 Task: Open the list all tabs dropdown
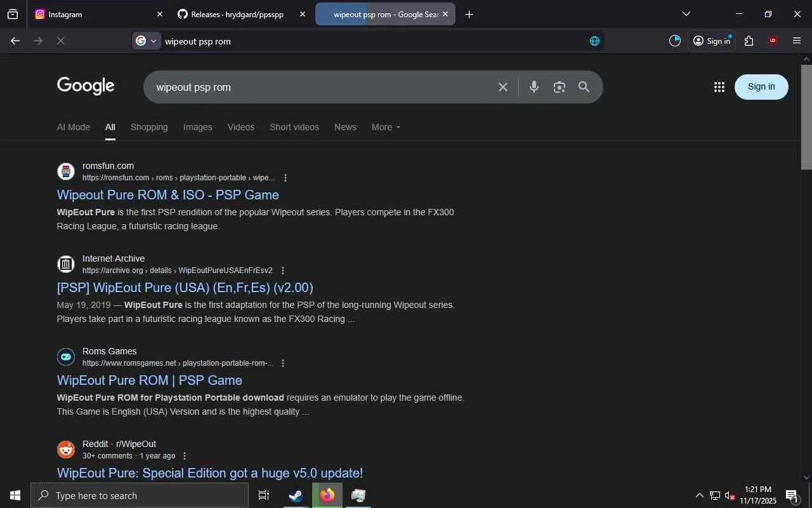point(686,14)
